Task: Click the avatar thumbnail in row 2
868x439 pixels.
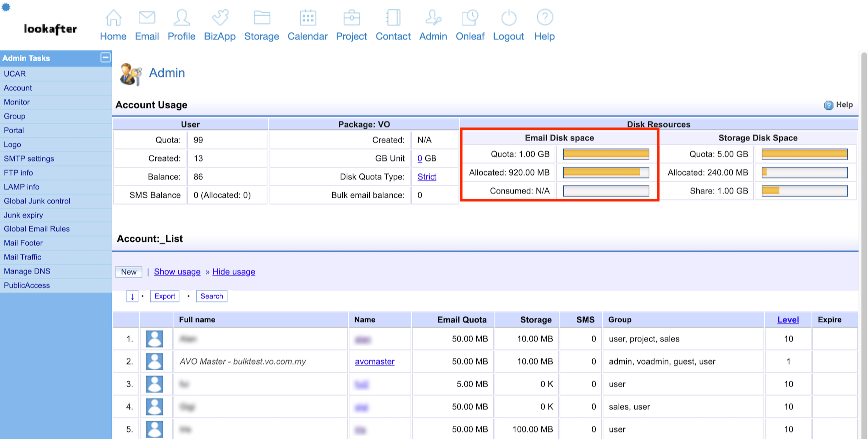Action: [x=155, y=362]
